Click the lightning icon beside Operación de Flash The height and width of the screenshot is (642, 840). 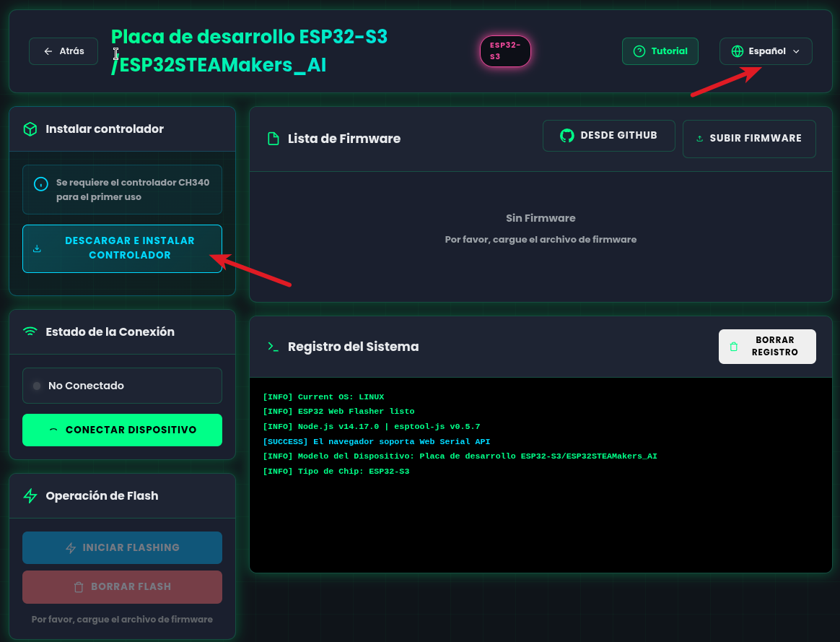[30, 496]
